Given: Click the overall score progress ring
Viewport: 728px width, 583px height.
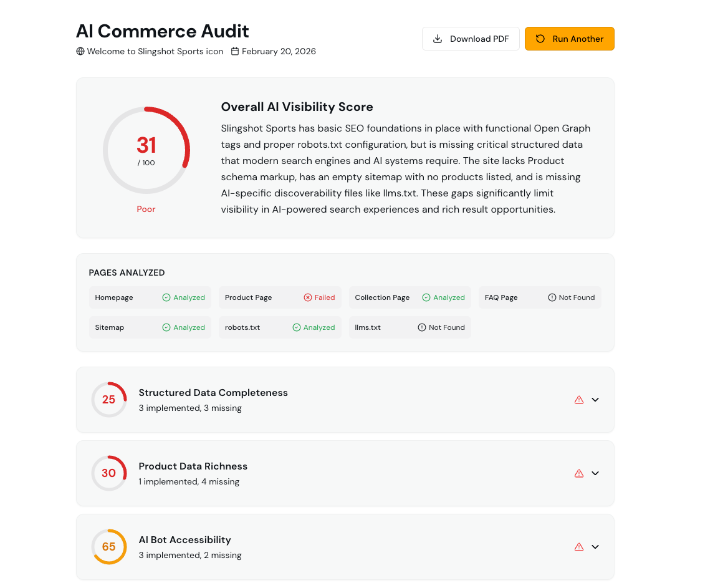Looking at the screenshot, I should [x=146, y=150].
